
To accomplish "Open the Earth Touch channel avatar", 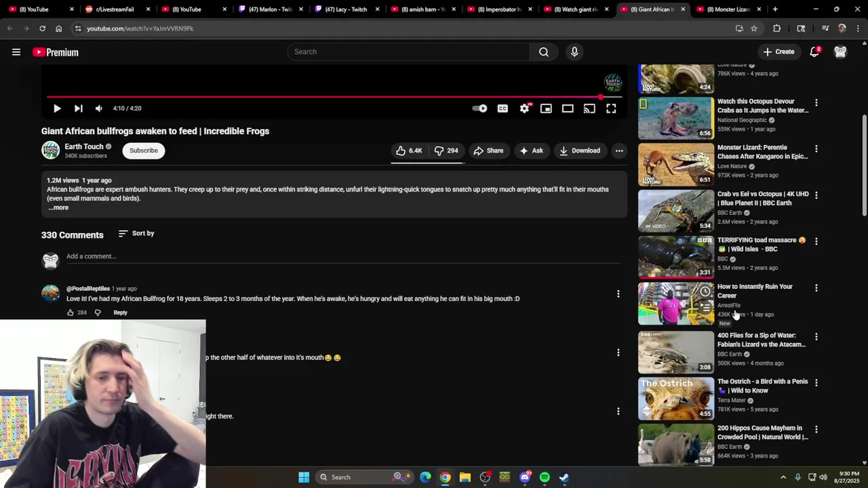I will pyautogui.click(x=51, y=150).
